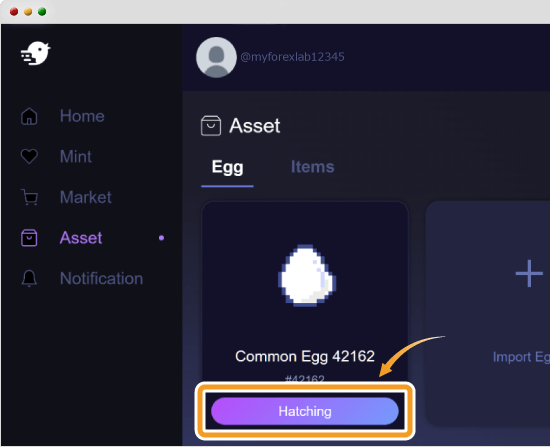Image resolution: width=550 pixels, height=447 pixels.
Task: Click the Import Egg label
Action: pyautogui.click(x=521, y=357)
